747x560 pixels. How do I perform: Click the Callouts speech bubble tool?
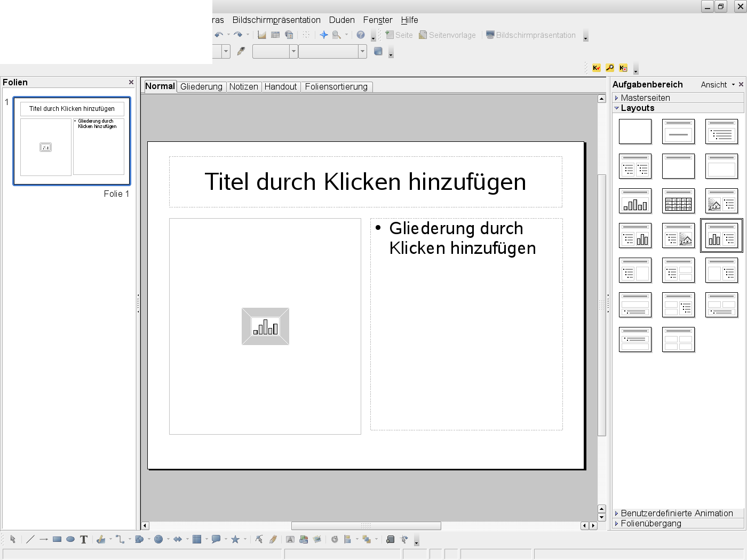pos(216,539)
